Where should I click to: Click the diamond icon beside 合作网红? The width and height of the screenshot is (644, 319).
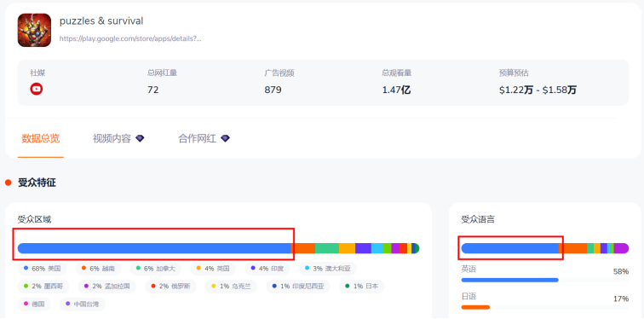225,138
